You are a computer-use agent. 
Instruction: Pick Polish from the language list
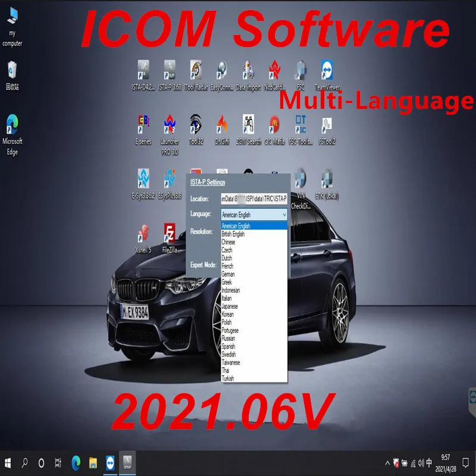point(254,322)
